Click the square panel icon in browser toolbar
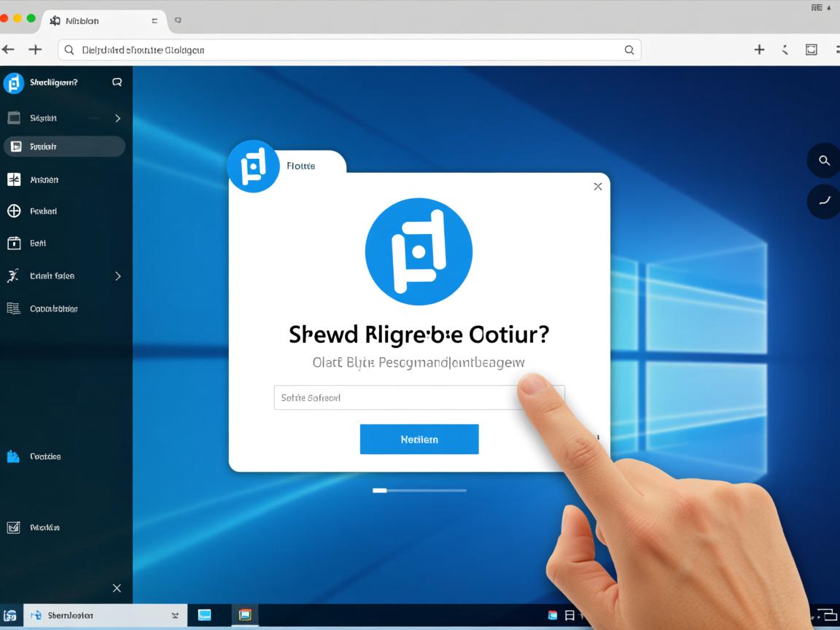The image size is (840, 630). [x=811, y=50]
